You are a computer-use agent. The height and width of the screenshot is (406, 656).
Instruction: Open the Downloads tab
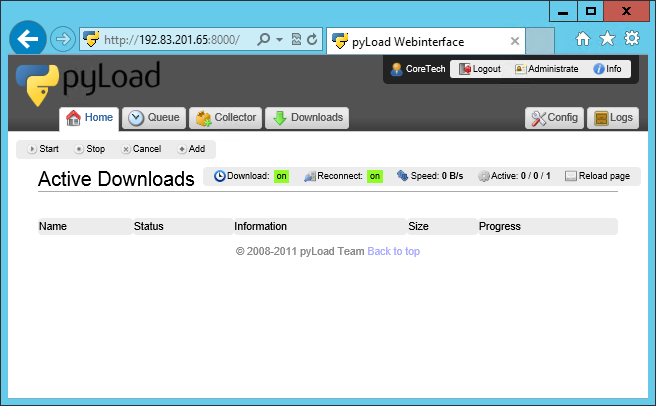[307, 118]
